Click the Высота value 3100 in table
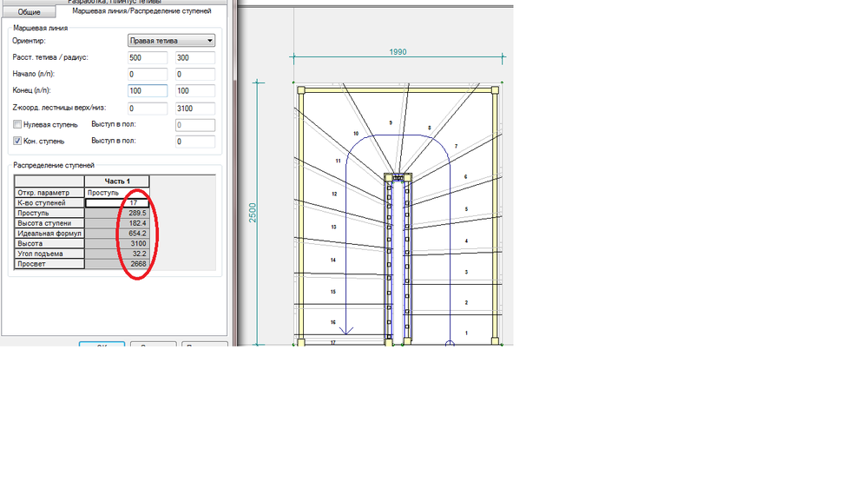This screenshot has width=868, height=488. coord(117,244)
